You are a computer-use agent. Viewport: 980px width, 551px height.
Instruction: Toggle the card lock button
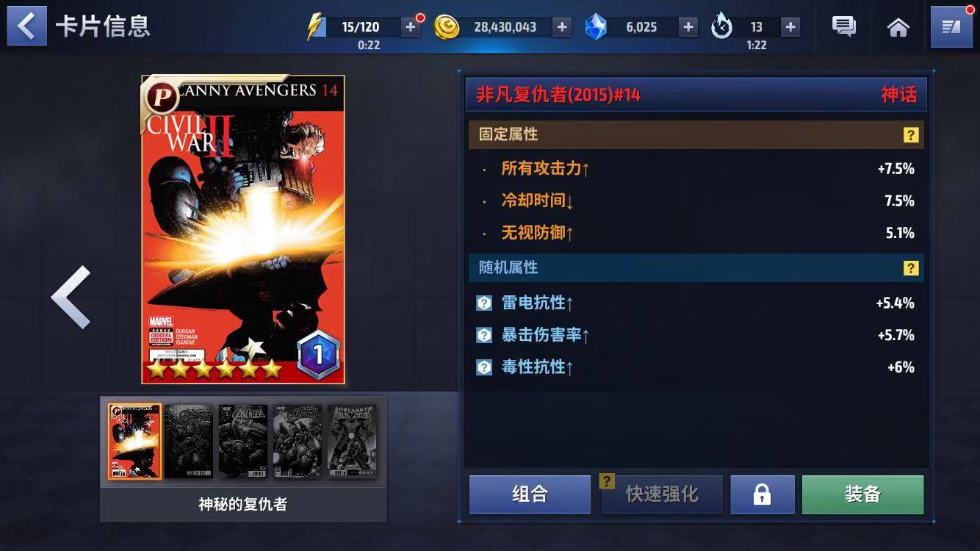762,494
